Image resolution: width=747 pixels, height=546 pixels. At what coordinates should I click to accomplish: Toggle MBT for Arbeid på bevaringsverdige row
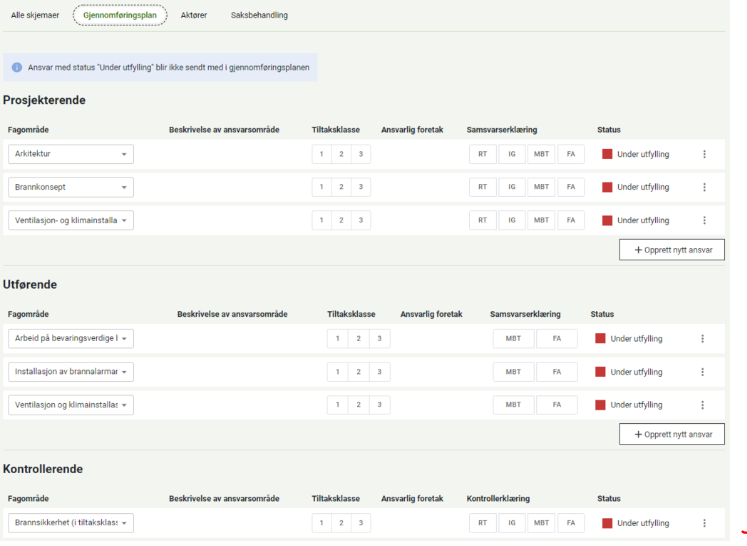point(513,339)
